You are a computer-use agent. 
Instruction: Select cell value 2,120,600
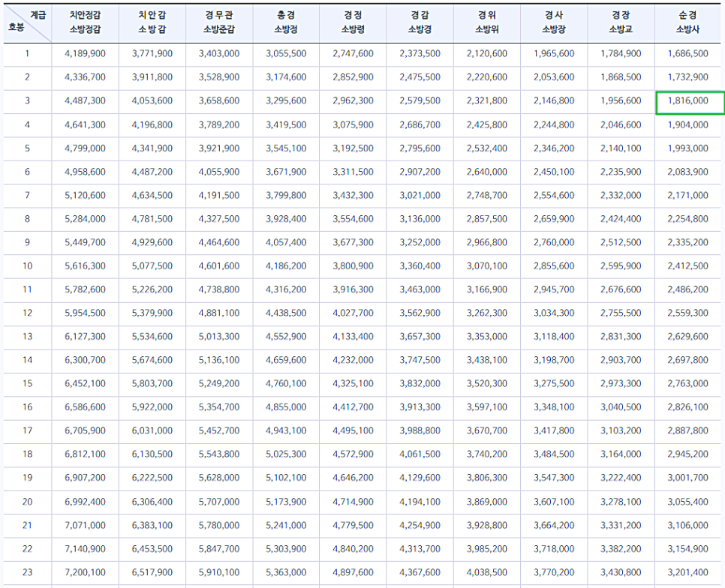487,53
